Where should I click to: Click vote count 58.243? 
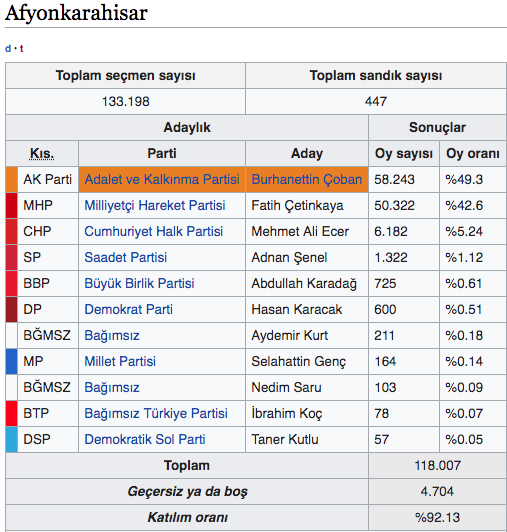(x=394, y=179)
